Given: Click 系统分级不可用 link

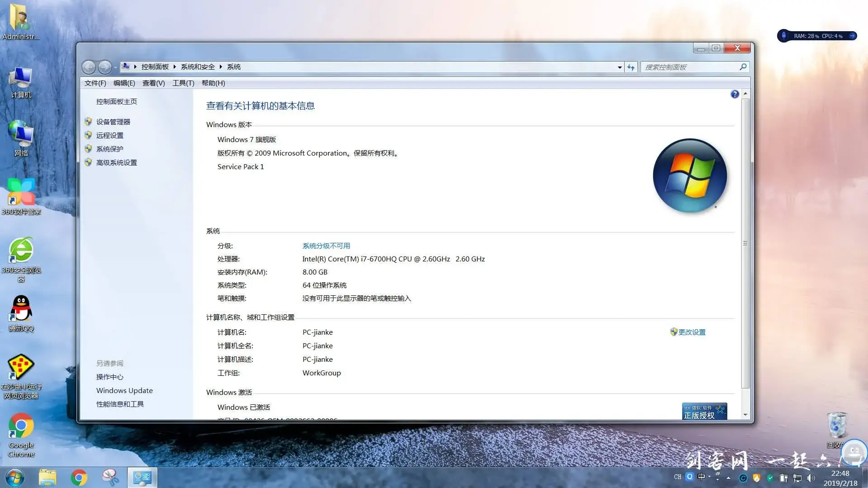Looking at the screenshot, I should 326,246.
